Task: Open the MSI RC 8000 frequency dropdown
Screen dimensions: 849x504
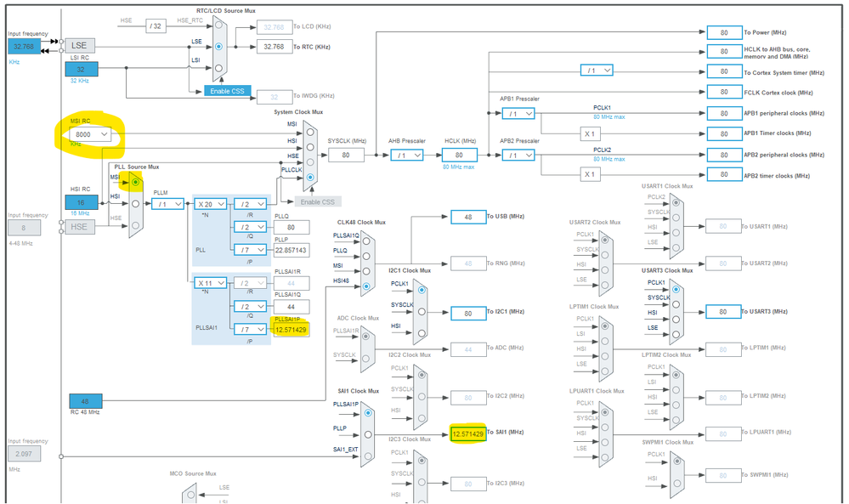Action: pos(90,134)
